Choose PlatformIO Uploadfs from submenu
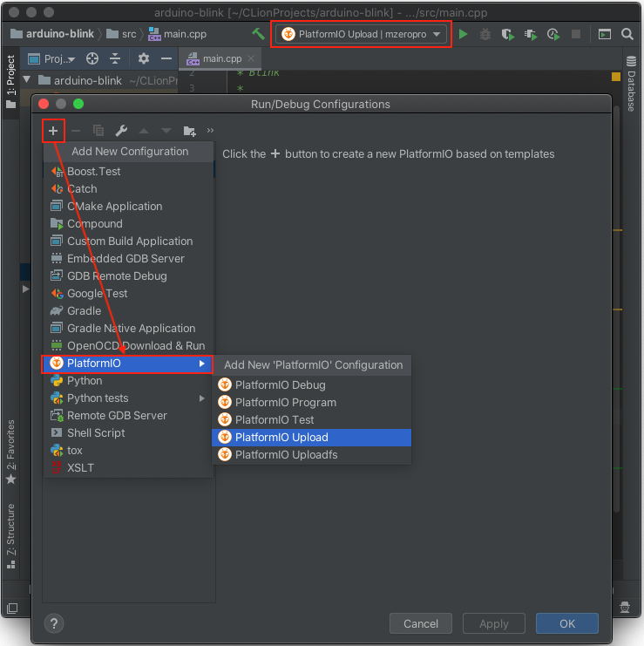The width and height of the screenshot is (644, 646). 311,455
